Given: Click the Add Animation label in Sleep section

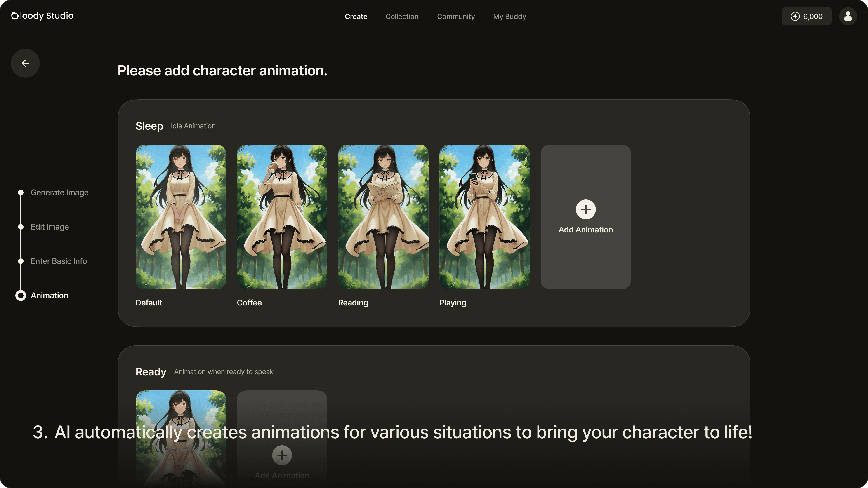Looking at the screenshot, I should [x=585, y=230].
